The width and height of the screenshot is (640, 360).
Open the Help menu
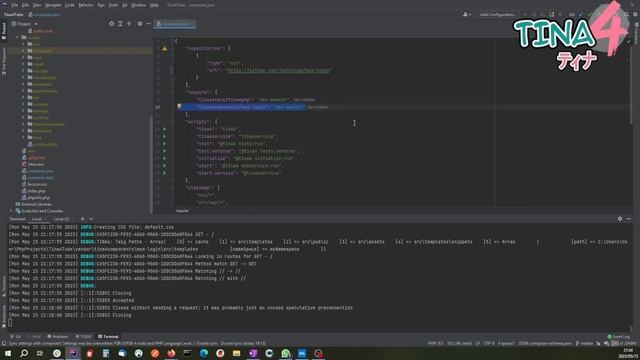click(154, 5)
